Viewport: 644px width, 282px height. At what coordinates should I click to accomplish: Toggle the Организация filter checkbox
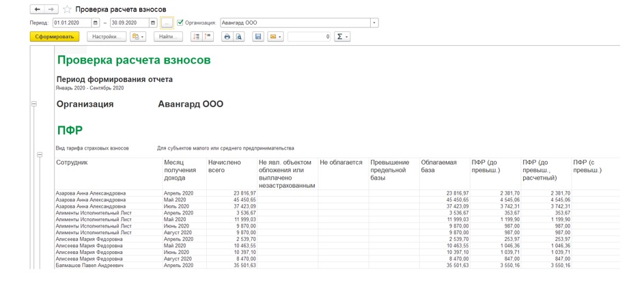(x=180, y=23)
